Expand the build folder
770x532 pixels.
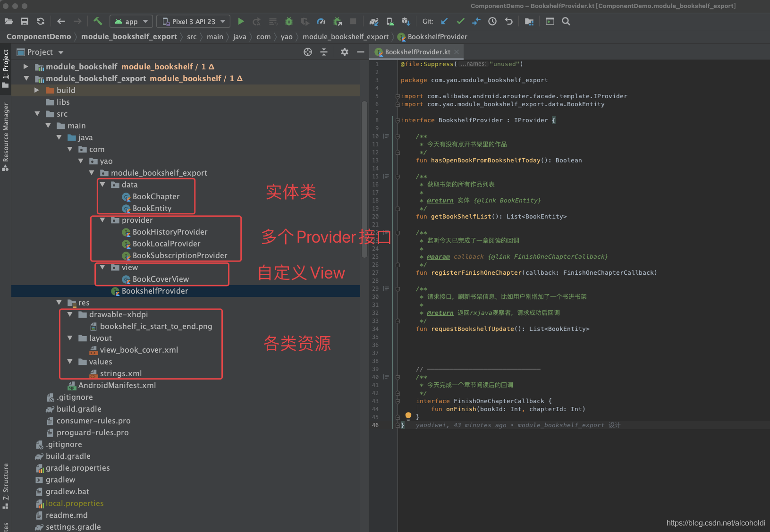click(x=37, y=90)
